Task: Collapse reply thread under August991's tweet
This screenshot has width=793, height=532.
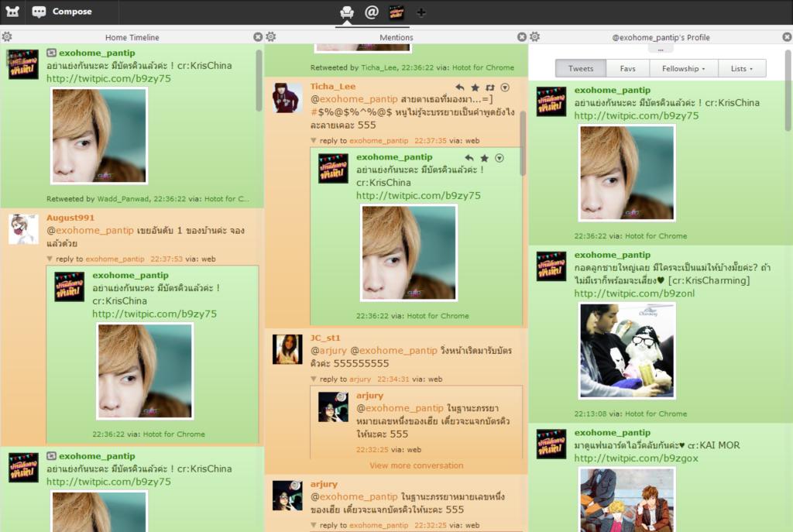Action: pos(50,259)
